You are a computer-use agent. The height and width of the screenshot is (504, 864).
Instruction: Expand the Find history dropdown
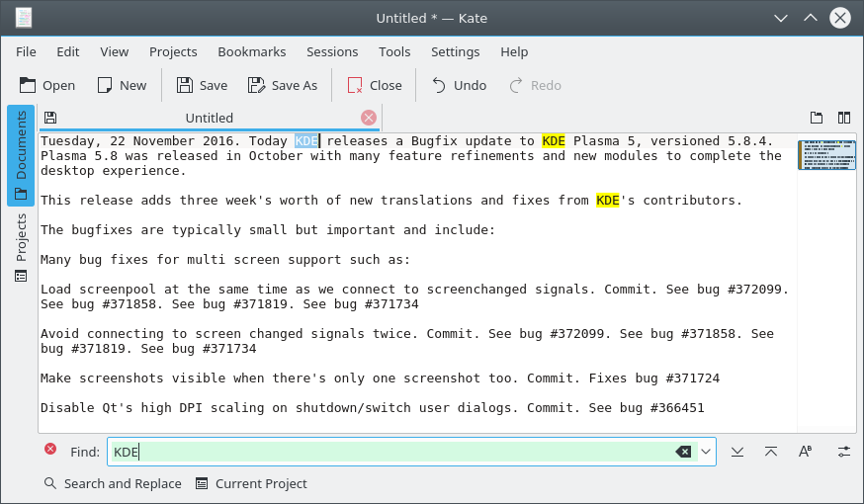tap(706, 452)
